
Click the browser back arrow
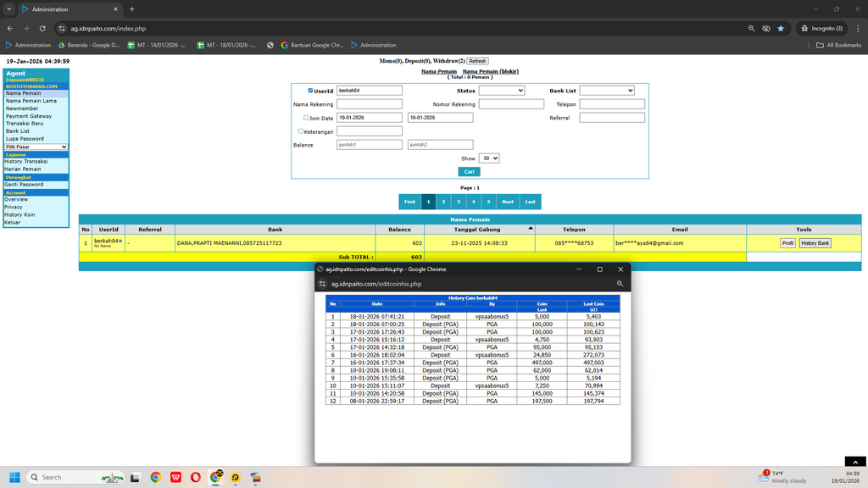10,28
